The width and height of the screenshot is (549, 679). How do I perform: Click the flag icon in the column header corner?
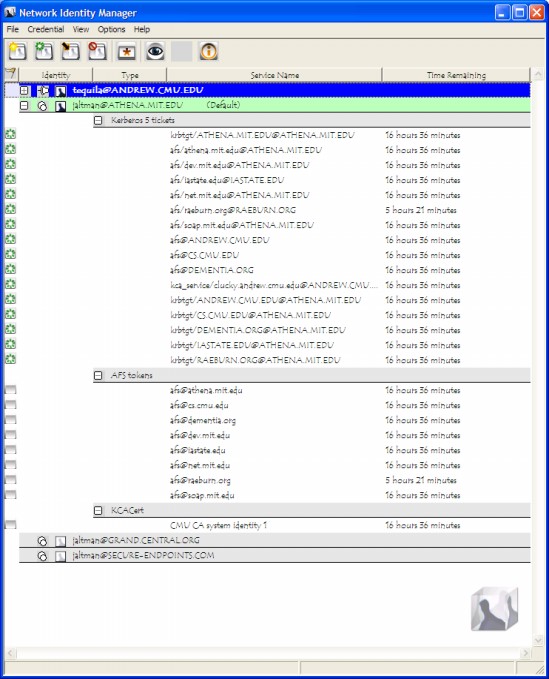pos(10,74)
